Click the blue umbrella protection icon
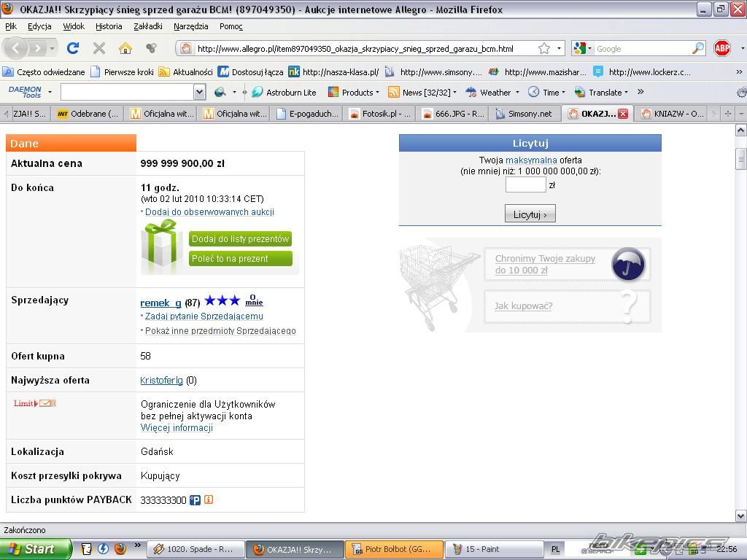 tap(628, 264)
